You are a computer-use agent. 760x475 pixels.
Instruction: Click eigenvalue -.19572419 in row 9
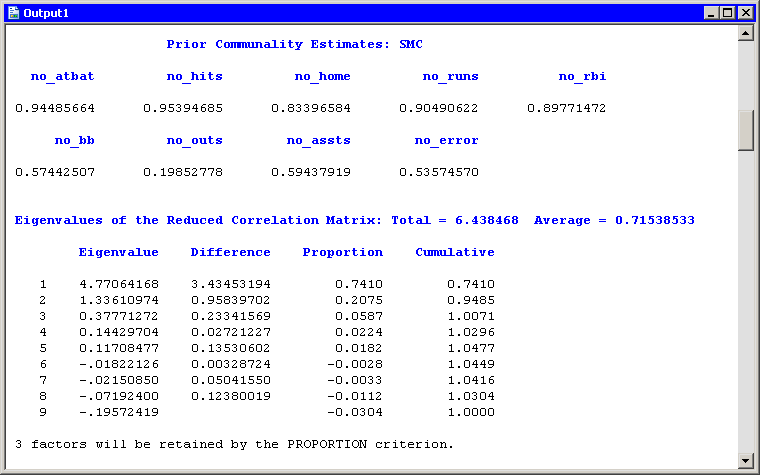pos(119,412)
